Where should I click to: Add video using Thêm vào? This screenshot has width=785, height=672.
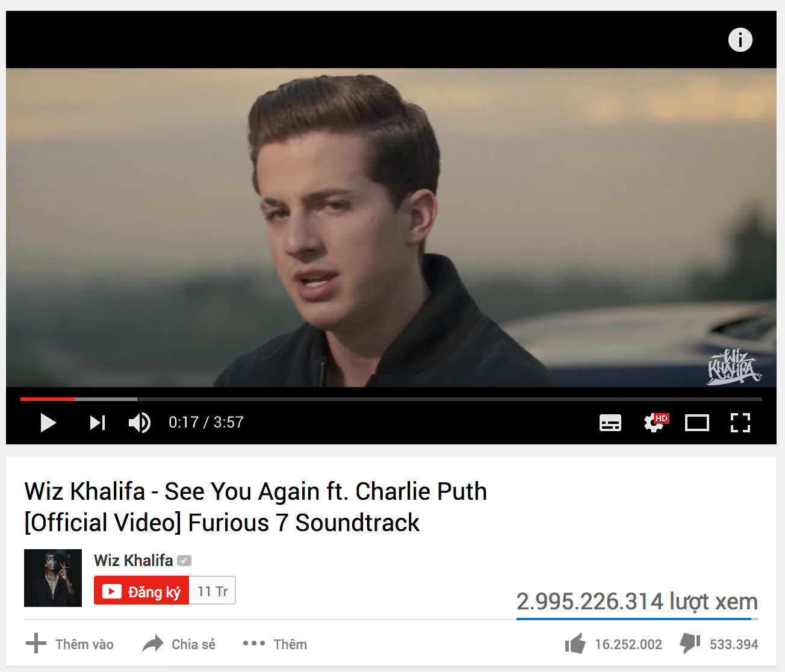point(70,644)
